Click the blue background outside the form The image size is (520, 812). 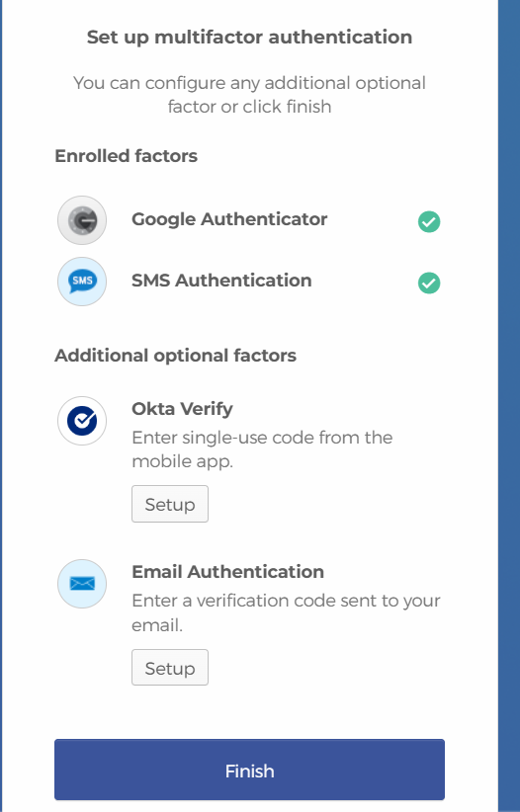tap(509, 406)
